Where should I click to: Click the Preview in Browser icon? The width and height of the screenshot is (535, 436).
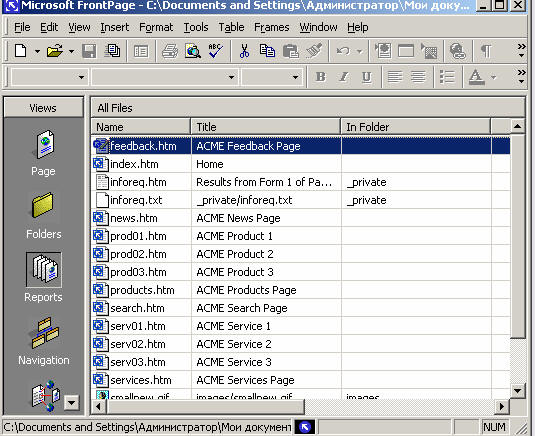193,52
